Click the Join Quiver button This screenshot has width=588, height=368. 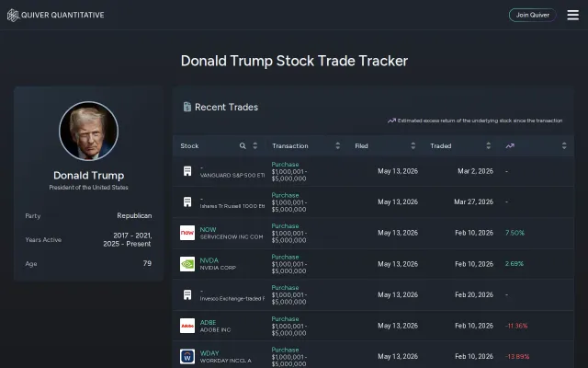pos(533,15)
